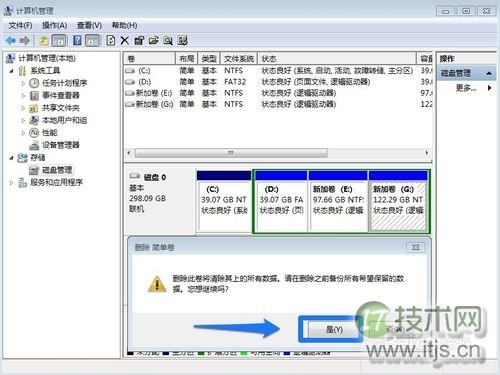This screenshot has height=375, width=500.
Task: Click the Forward arrow toolbar icon
Action: 25,41
